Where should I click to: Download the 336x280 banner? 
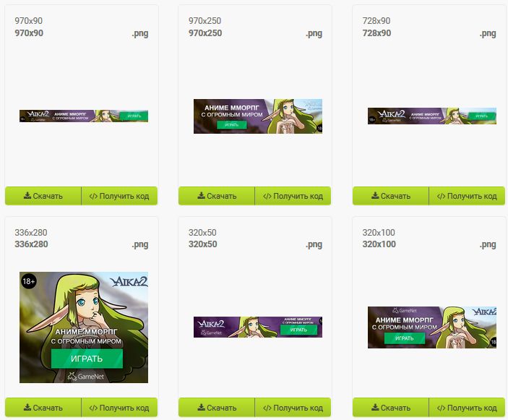[x=43, y=408]
